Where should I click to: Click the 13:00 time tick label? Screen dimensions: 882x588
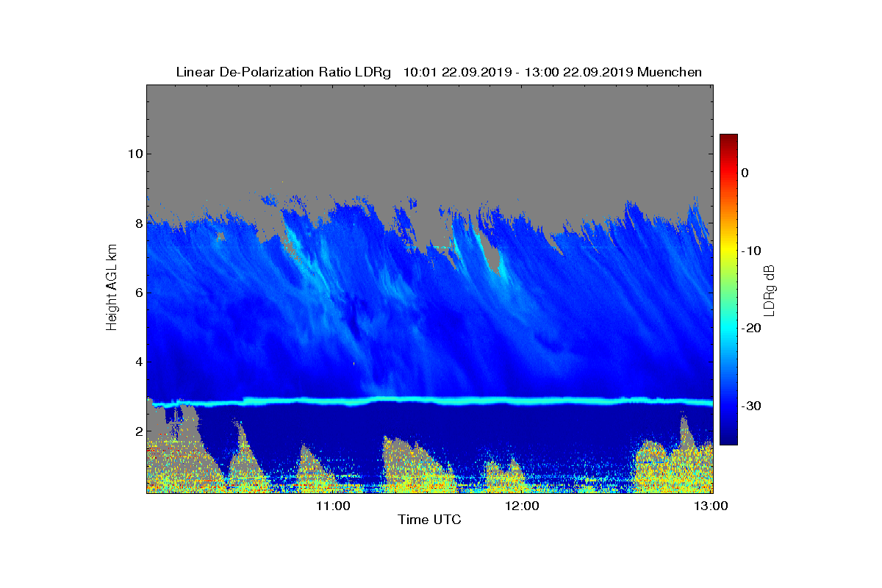pos(711,506)
